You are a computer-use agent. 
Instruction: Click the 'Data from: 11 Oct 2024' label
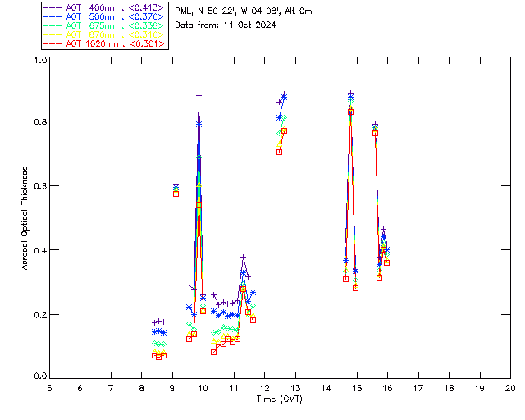pos(226,25)
